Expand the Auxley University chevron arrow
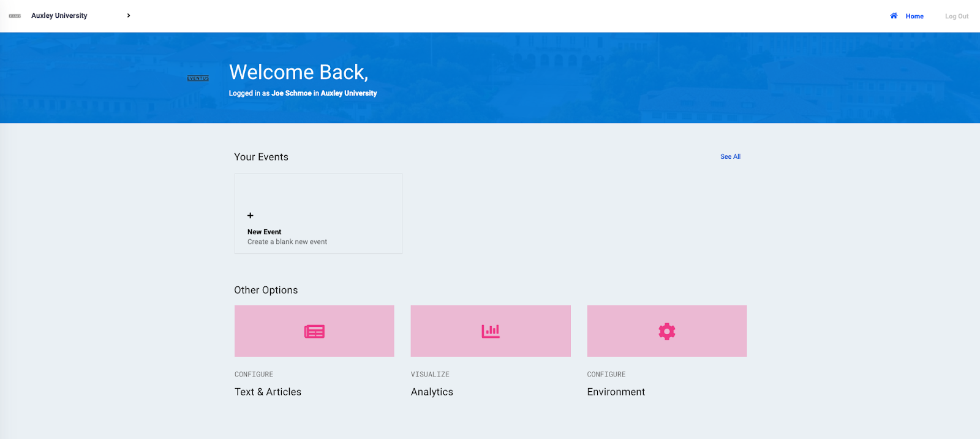 [129, 15]
